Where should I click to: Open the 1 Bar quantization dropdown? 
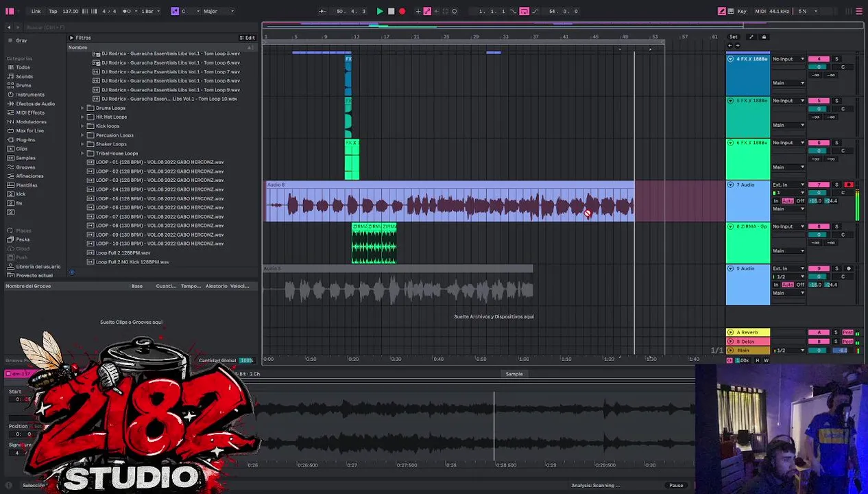point(149,11)
